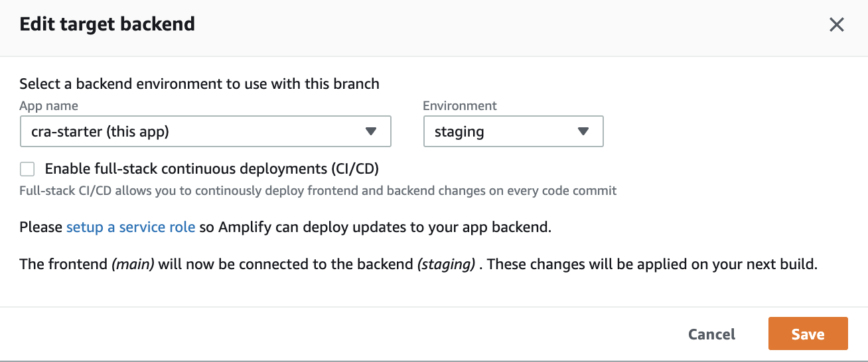Cancel editing the target backend
Screen dimensions: 868x362
point(711,334)
